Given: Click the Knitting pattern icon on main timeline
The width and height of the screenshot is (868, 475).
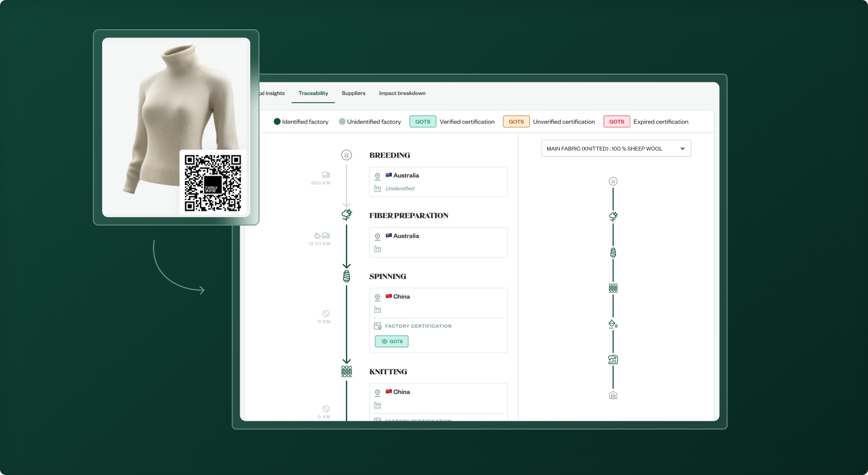Looking at the screenshot, I should 346,371.
